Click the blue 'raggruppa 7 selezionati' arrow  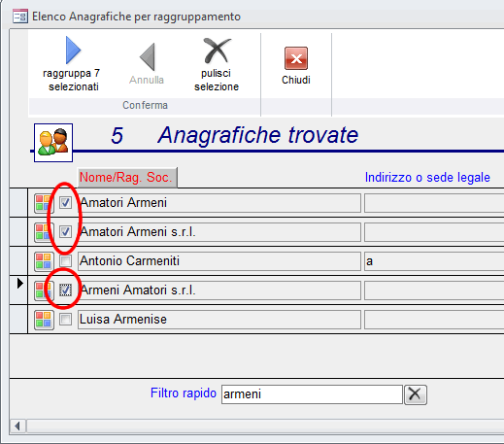point(73,51)
